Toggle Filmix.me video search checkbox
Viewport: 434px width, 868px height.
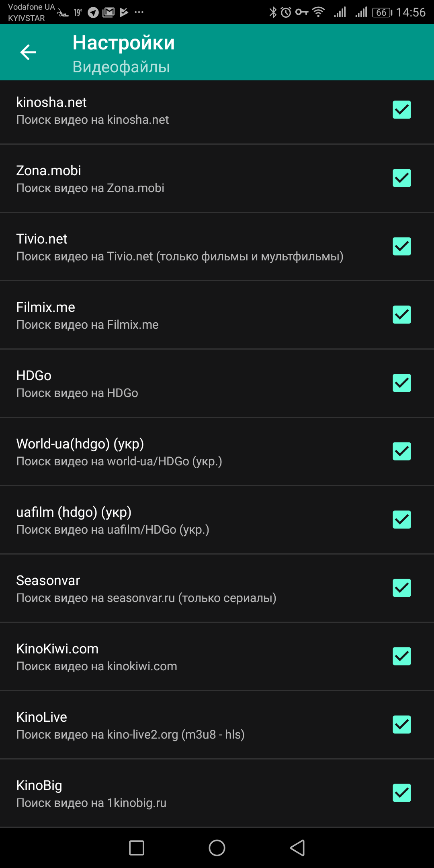pos(402,315)
